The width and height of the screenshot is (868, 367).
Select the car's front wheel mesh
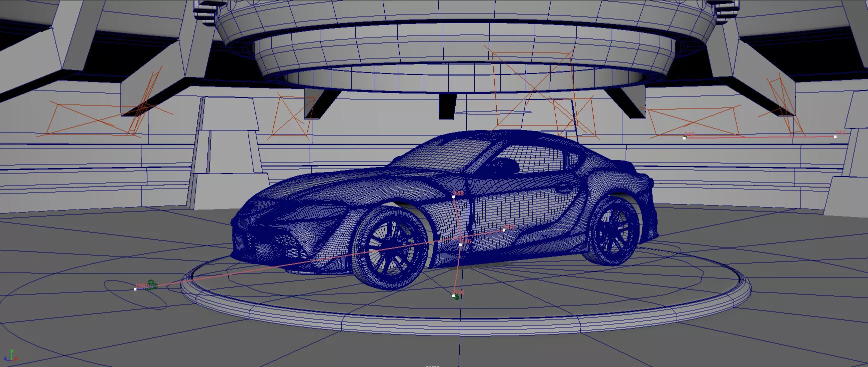point(390,246)
